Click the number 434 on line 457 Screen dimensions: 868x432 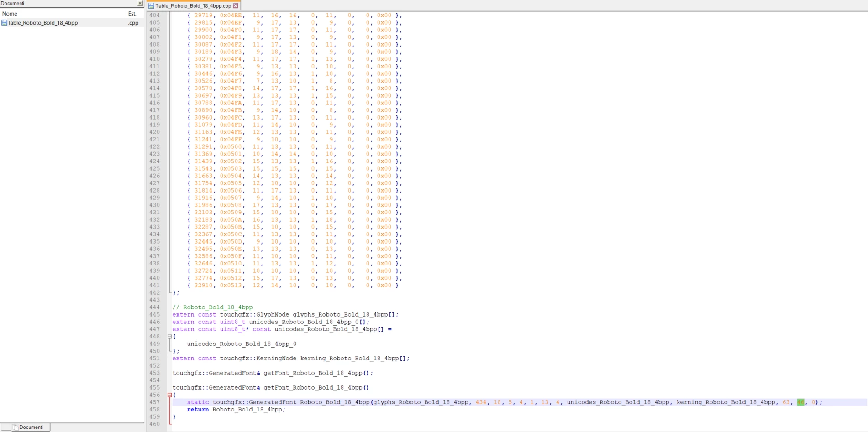[x=481, y=402]
